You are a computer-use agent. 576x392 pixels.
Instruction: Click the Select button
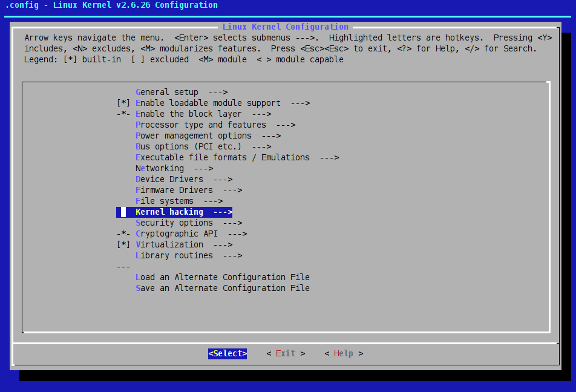pyautogui.click(x=227, y=353)
